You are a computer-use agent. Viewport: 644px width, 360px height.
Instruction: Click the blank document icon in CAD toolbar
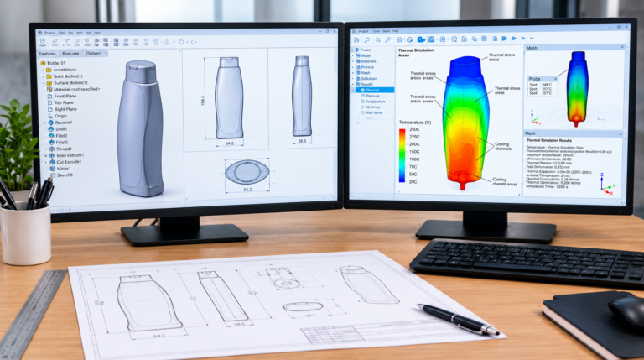click(x=181, y=42)
